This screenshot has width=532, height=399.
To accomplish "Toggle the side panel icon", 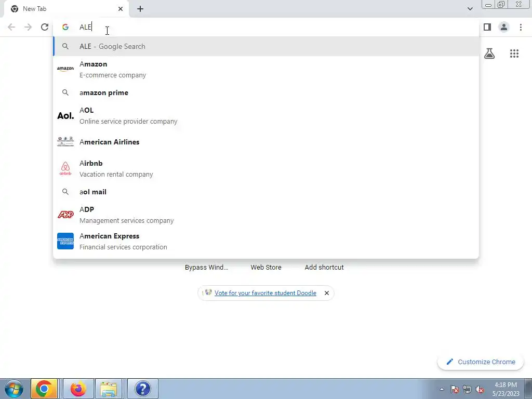I will [x=487, y=27].
